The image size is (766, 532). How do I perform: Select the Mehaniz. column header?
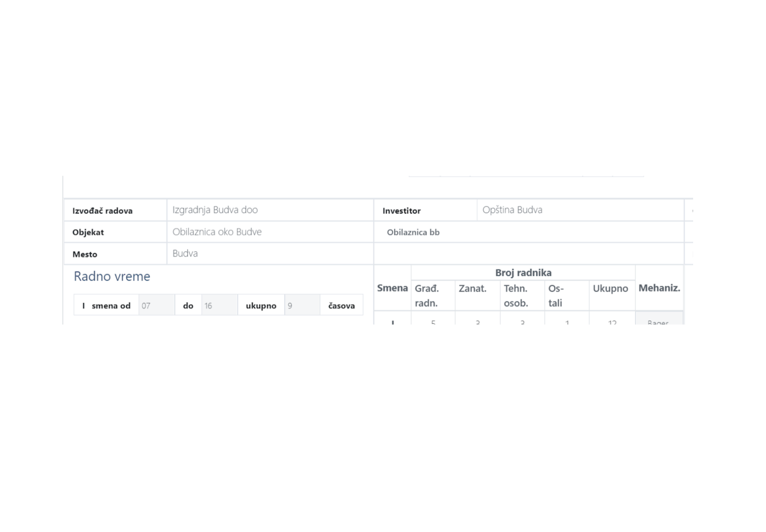tap(659, 288)
